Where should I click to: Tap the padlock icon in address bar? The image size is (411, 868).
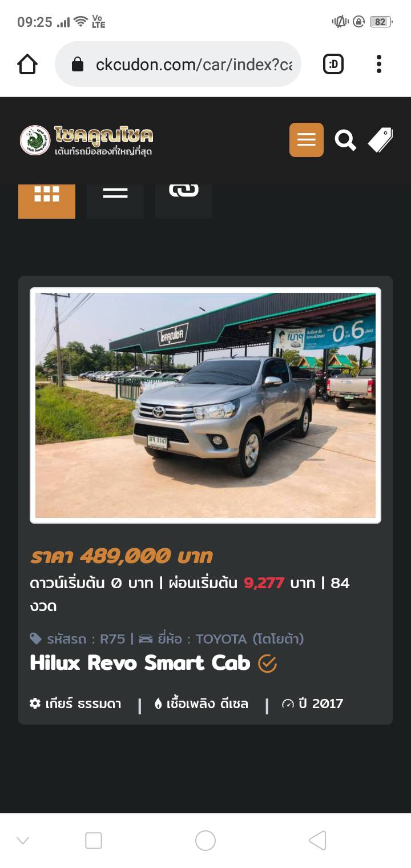(78, 65)
